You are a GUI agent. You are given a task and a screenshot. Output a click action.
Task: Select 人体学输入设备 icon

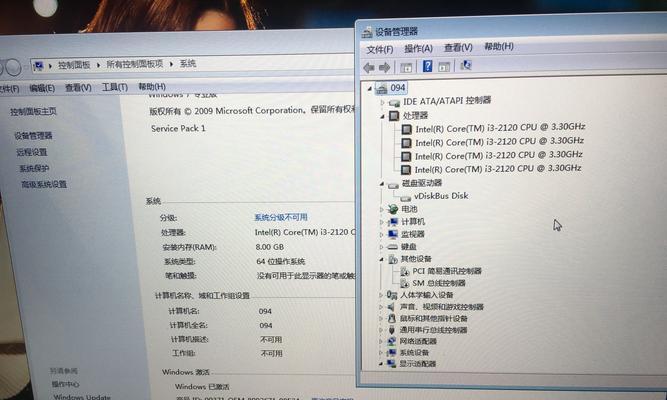[392, 295]
